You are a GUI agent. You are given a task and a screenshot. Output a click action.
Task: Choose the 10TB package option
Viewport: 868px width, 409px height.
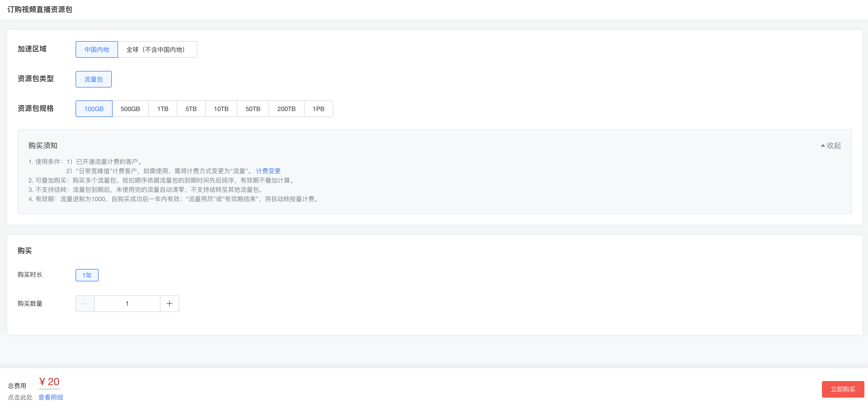coord(221,109)
